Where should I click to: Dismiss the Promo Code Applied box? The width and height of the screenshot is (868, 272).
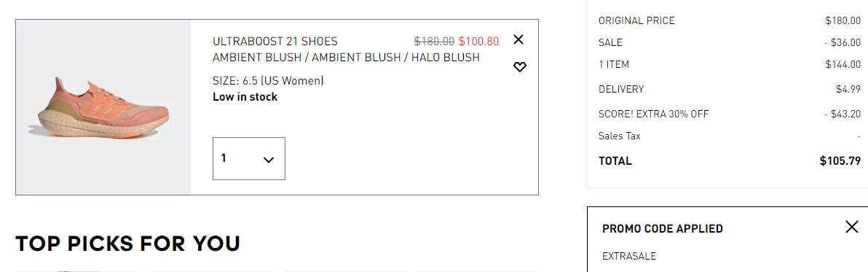pos(852,227)
